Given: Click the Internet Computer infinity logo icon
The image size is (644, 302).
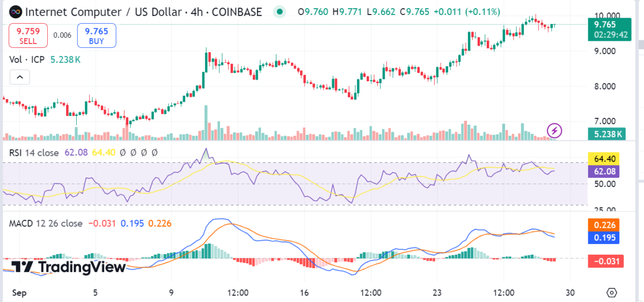Looking at the screenshot, I should [x=16, y=11].
